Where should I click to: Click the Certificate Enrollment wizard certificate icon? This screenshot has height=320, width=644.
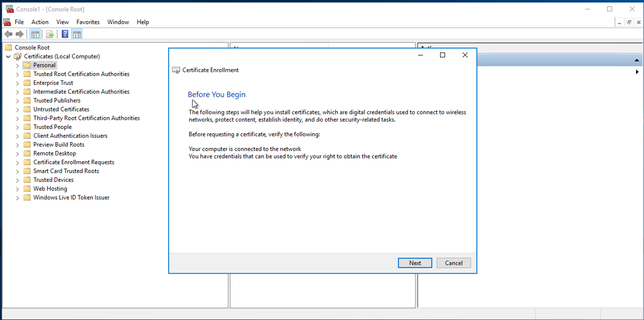coord(176,70)
